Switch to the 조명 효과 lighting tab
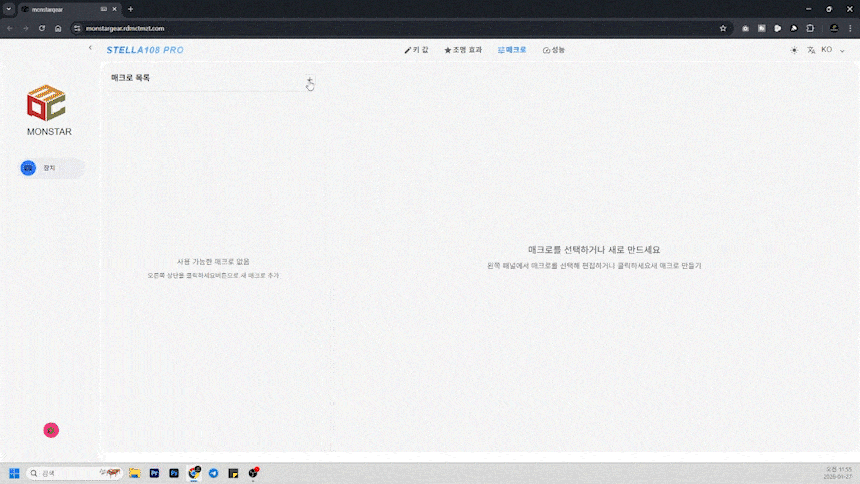 click(x=463, y=49)
